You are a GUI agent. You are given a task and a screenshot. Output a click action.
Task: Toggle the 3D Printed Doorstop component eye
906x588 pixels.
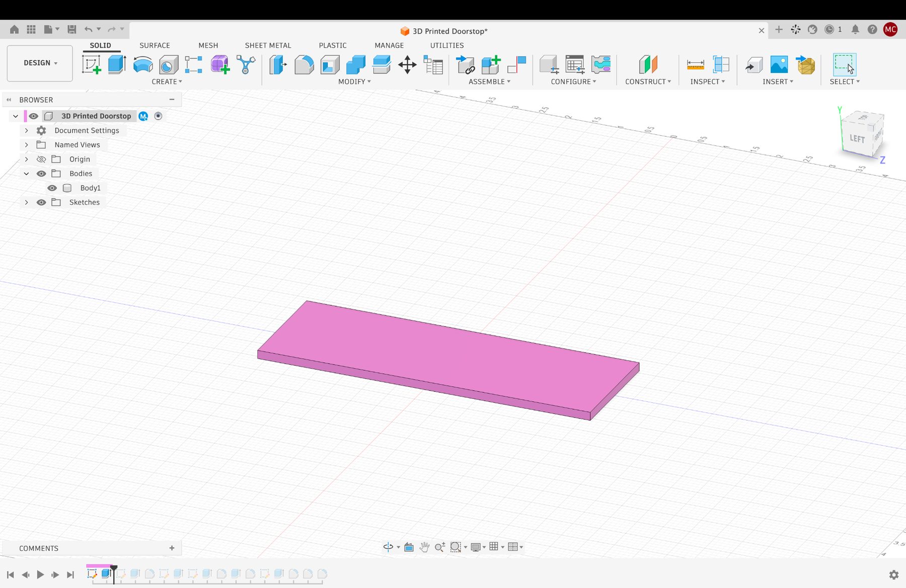click(33, 116)
